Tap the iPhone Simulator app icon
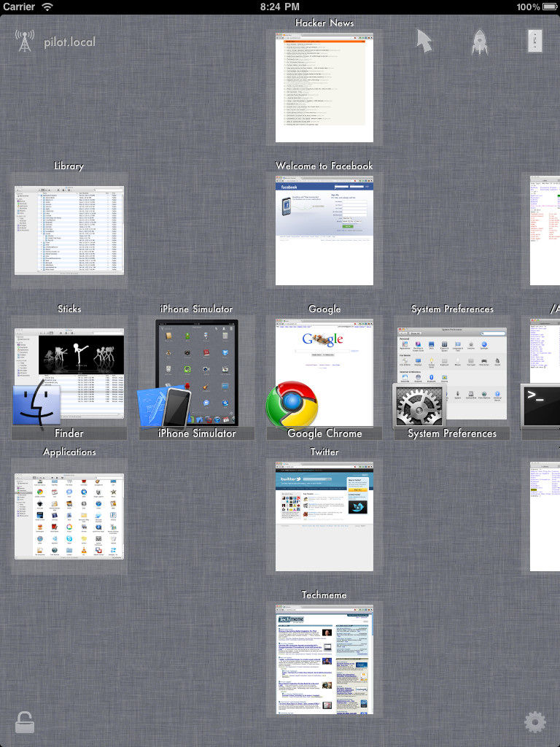This screenshot has height=747, width=560. (165, 406)
